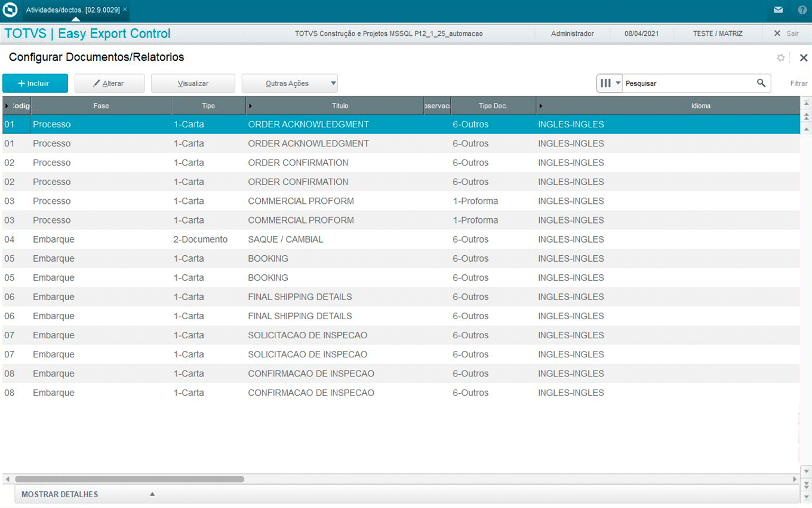812x508 pixels.
Task: Click the search magnifier icon
Action: 761,83
